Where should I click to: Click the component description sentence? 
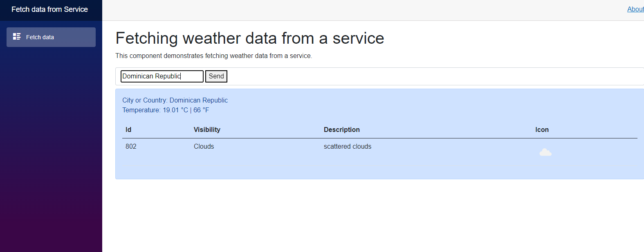pos(213,56)
